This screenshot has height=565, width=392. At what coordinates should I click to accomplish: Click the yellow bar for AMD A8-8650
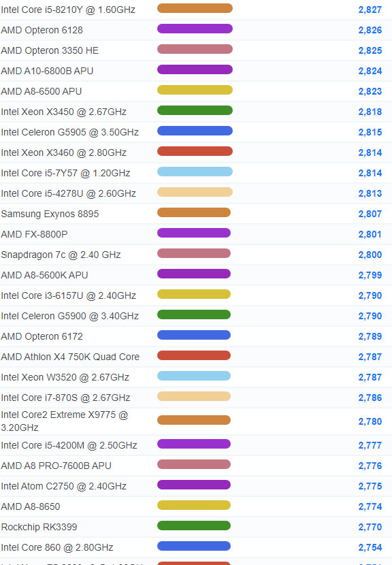pyautogui.click(x=194, y=505)
